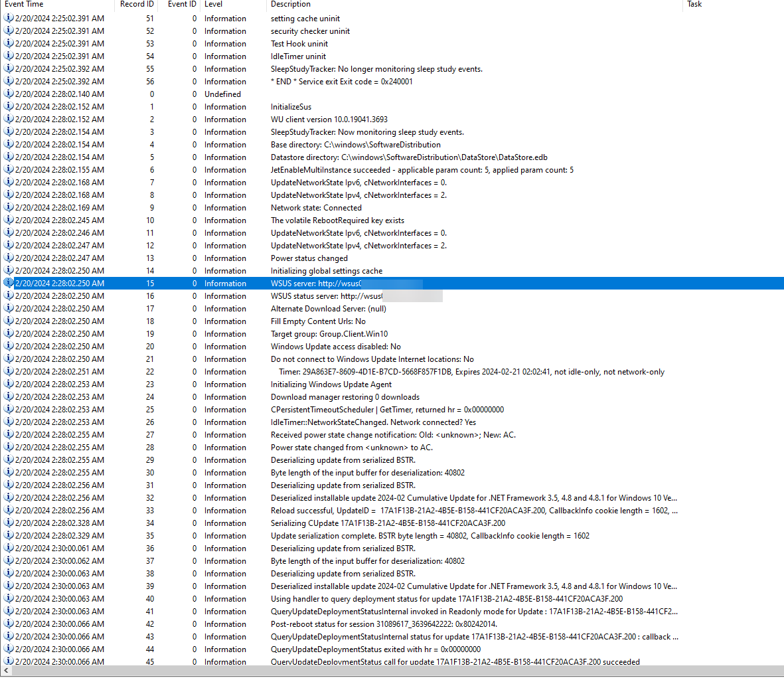Click the info icon on Network state: Connected row
This screenshot has height=678, width=784.
coord(9,207)
